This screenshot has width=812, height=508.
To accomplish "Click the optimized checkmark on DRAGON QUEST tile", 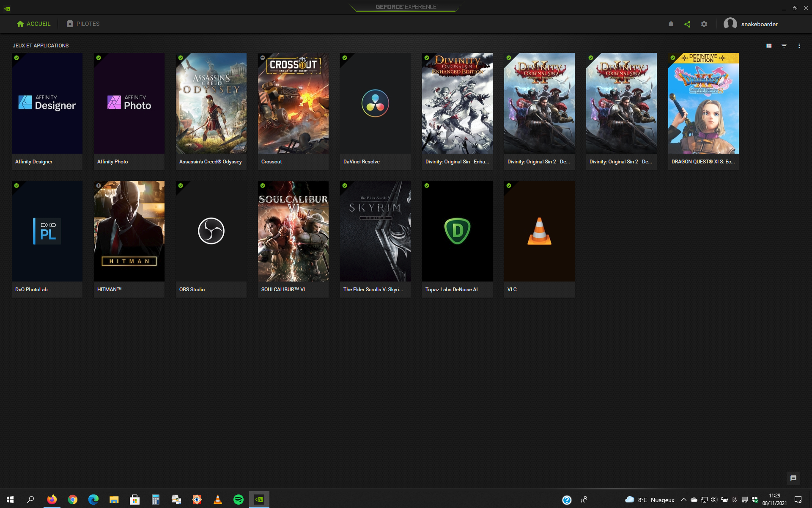I will tap(673, 58).
